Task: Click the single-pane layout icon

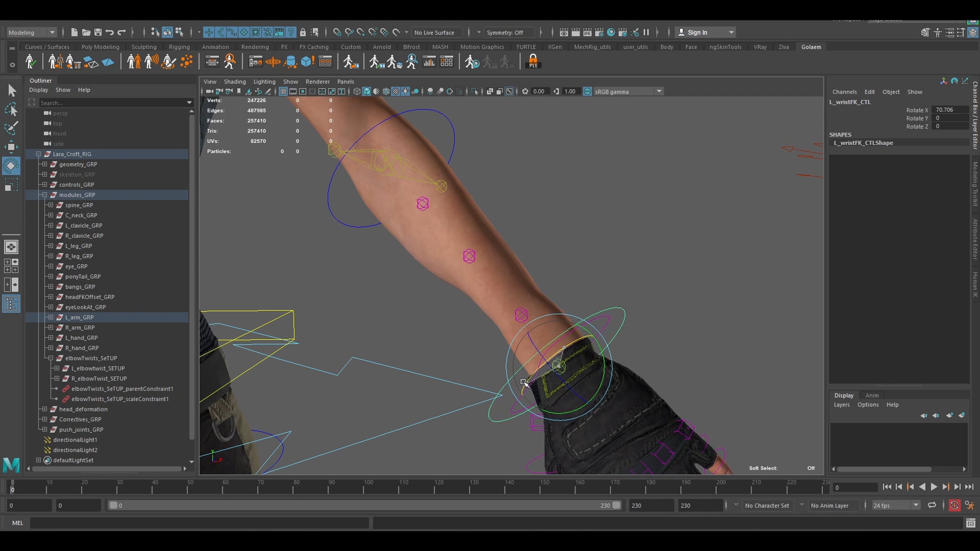Action: pyautogui.click(x=11, y=247)
